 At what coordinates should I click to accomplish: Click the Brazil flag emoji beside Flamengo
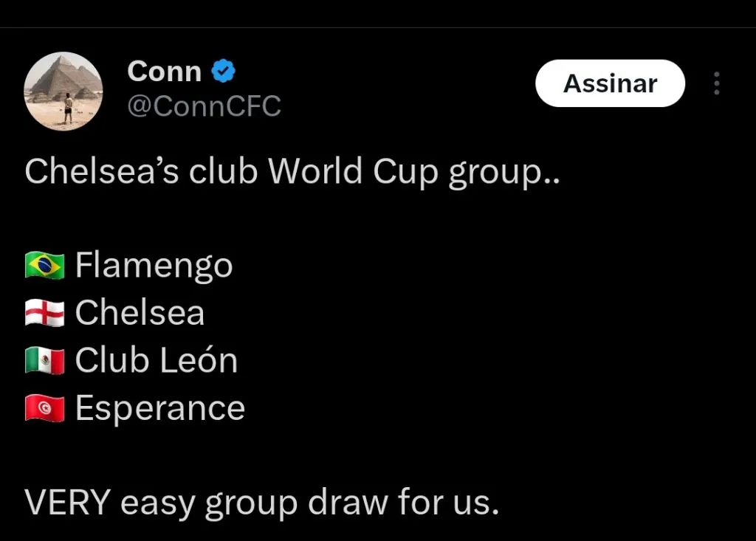[45, 265]
